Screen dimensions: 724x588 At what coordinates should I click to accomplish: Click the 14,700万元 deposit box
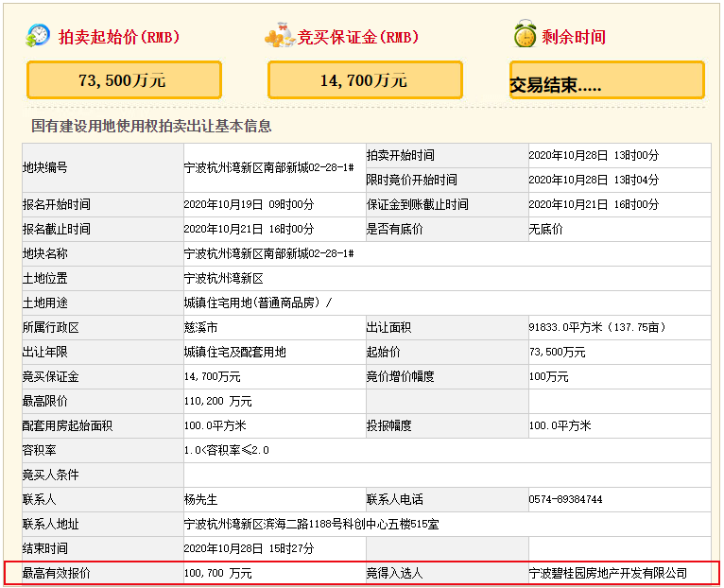365,80
